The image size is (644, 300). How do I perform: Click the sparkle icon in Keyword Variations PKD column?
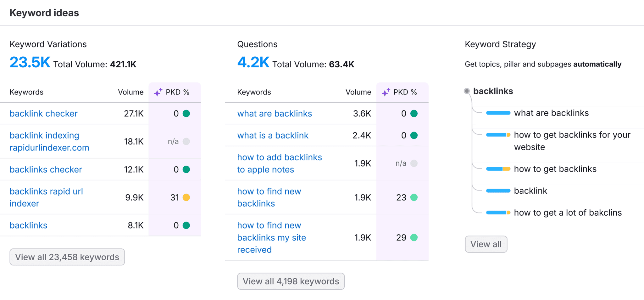pos(158,92)
